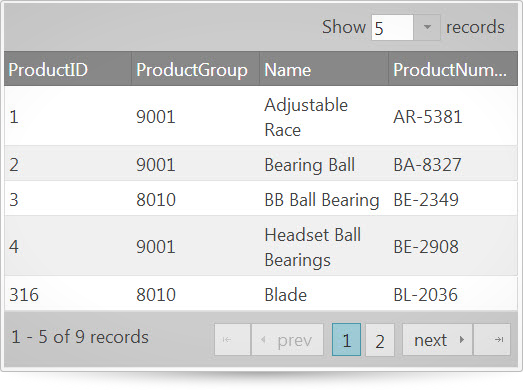The image size is (523, 390).
Task: Click the BB Ball Bearing cell
Action: [324, 199]
